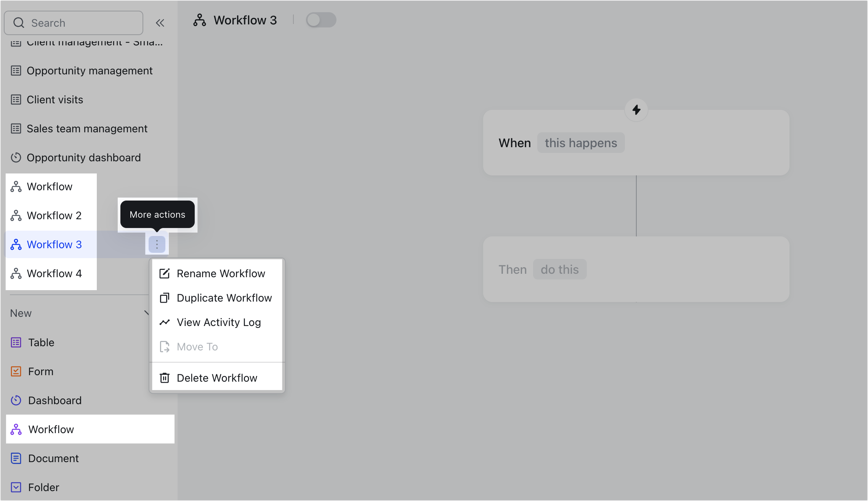The height and width of the screenshot is (501, 868).
Task: Click the 'this happens' trigger placeholder
Action: [581, 143]
